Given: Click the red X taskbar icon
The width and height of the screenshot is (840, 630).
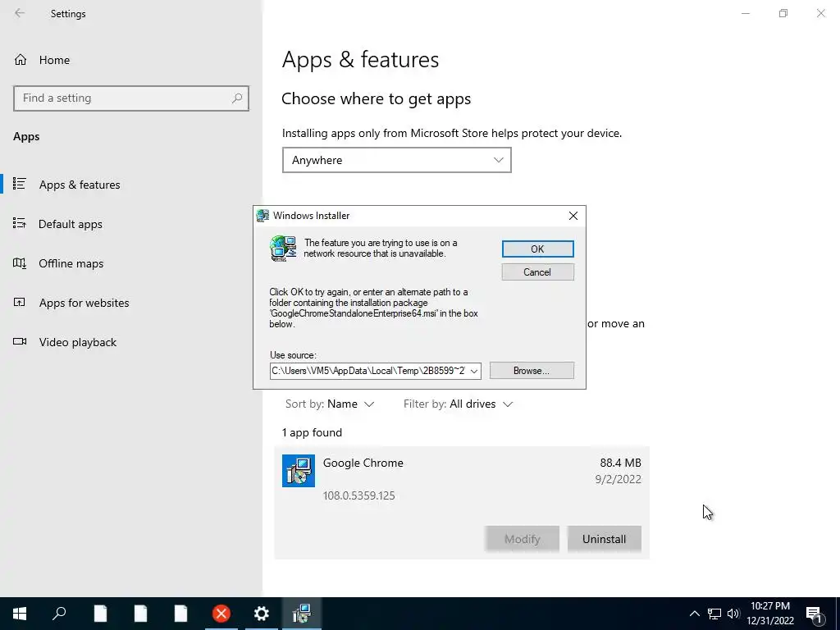Looking at the screenshot, I should [x=221, y=614].
